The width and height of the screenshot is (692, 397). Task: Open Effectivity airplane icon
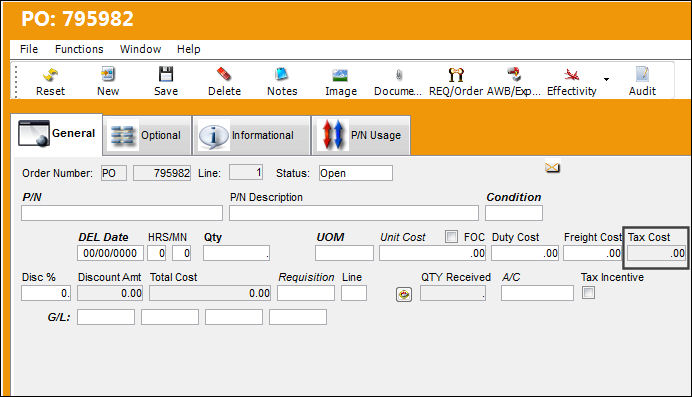click(572, 75)
